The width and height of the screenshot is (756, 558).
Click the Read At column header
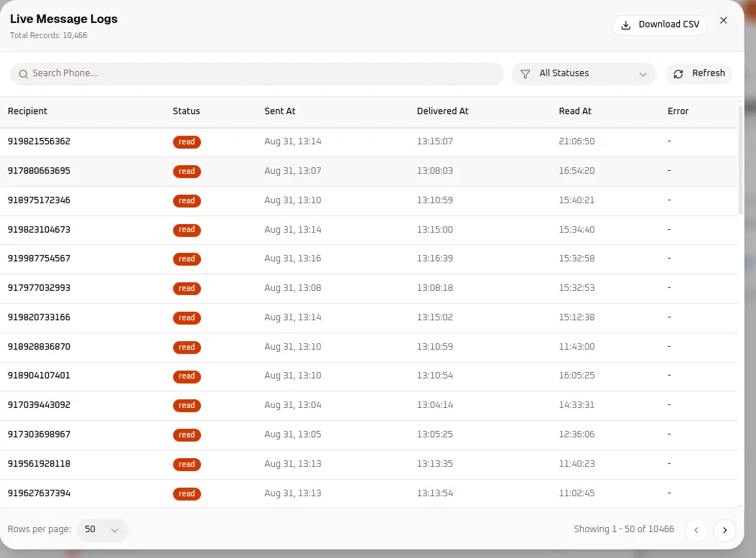[575, 111]
